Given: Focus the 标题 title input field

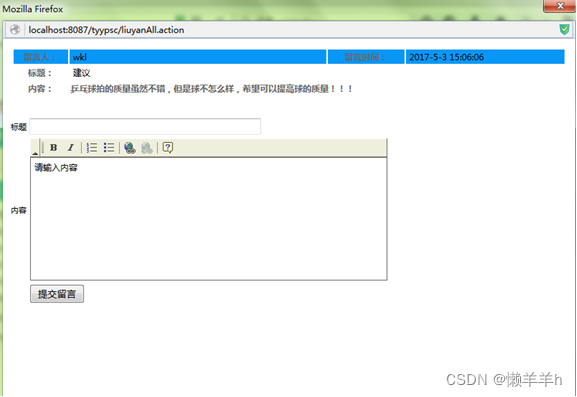Looking at the screenshot, I should 145,127.
